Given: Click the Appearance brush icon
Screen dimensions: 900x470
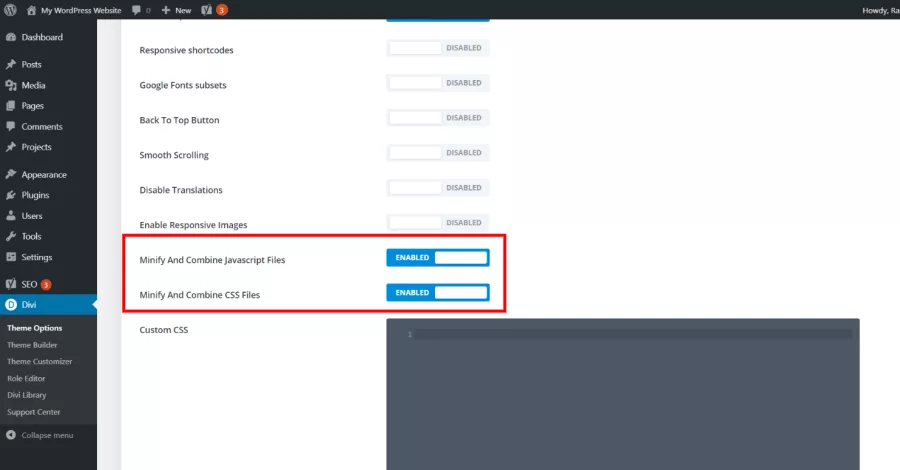Looking at the screenshot, I should pos(11,174).
